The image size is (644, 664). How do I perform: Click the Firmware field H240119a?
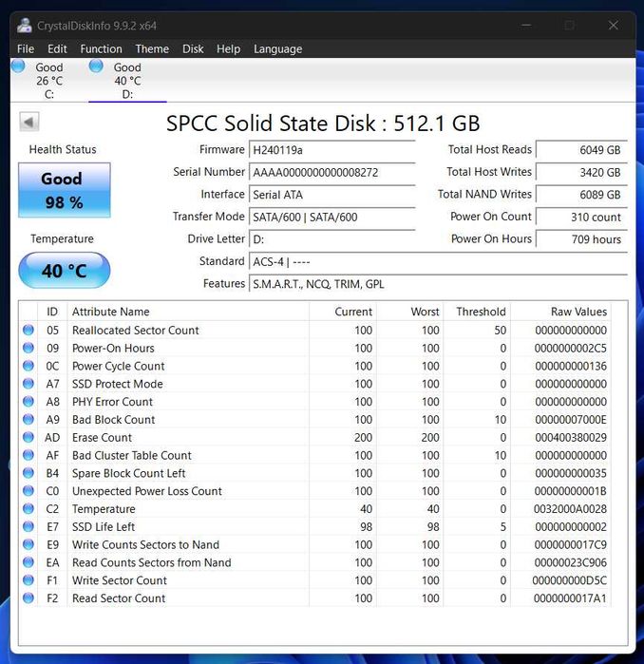(331, 150)
